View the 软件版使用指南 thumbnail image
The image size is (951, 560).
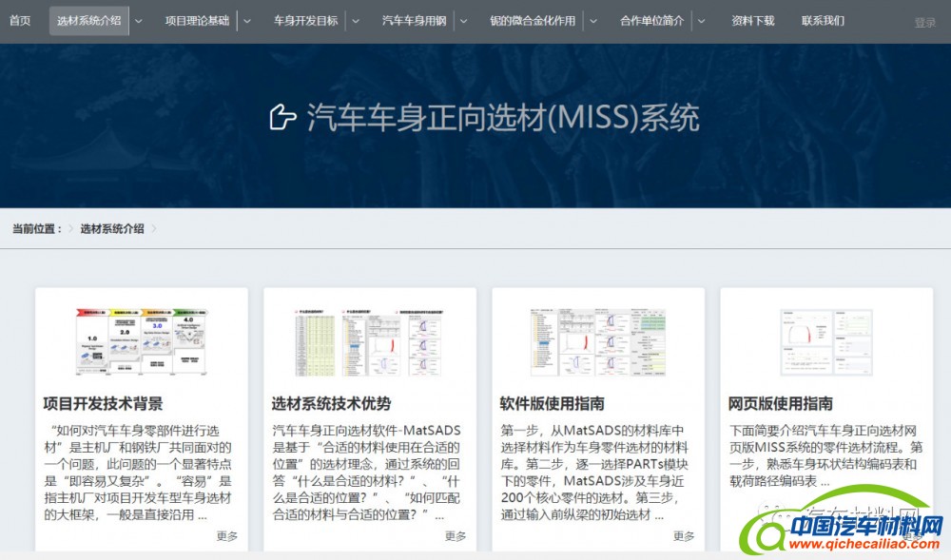[x=598, y=341]
